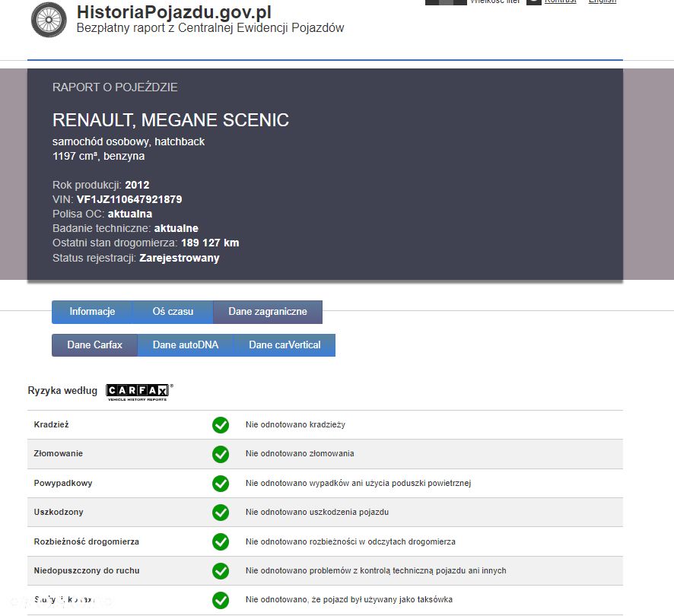Click engine info 1197 cm³, benzyna
The image size is (674, 616).
tap(98, 156)
